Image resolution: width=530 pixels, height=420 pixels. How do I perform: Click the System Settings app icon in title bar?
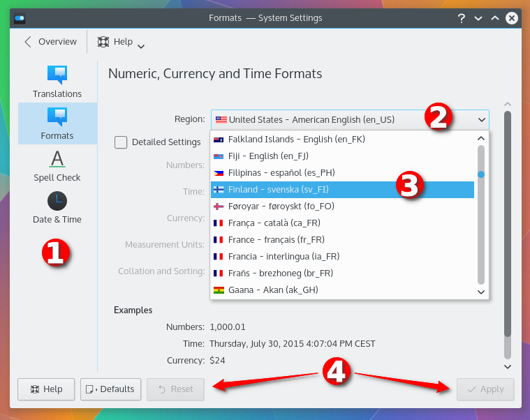tap(20, 18)
